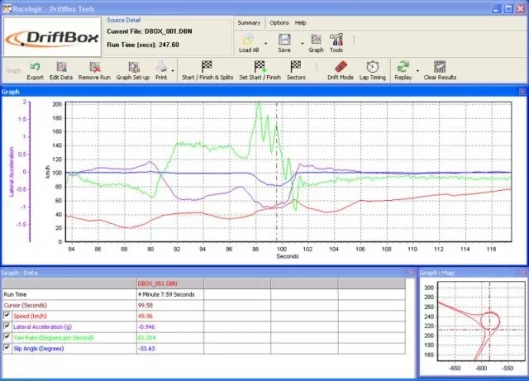Close the Graph : Data panel

tap(411, 272)
